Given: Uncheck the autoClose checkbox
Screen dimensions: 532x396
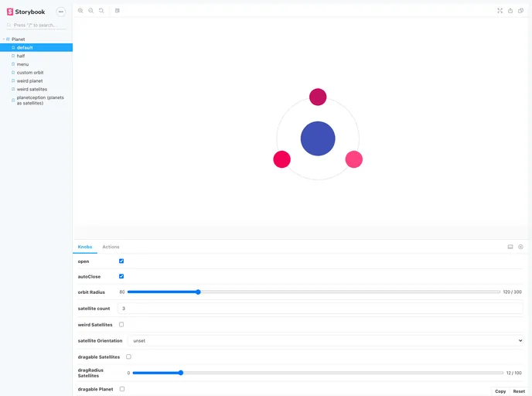Looking at the screenshot, I should pos(121,276).
